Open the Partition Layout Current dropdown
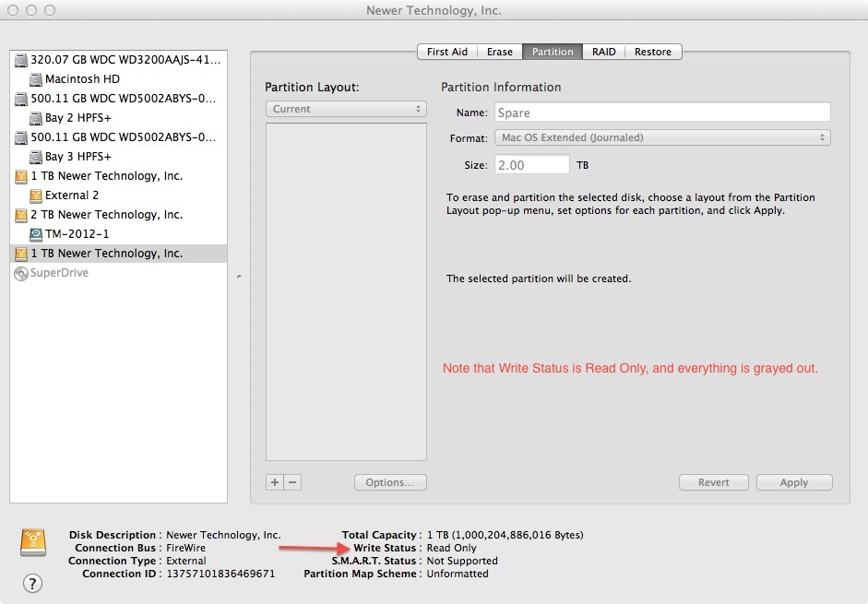 (346, 109)
